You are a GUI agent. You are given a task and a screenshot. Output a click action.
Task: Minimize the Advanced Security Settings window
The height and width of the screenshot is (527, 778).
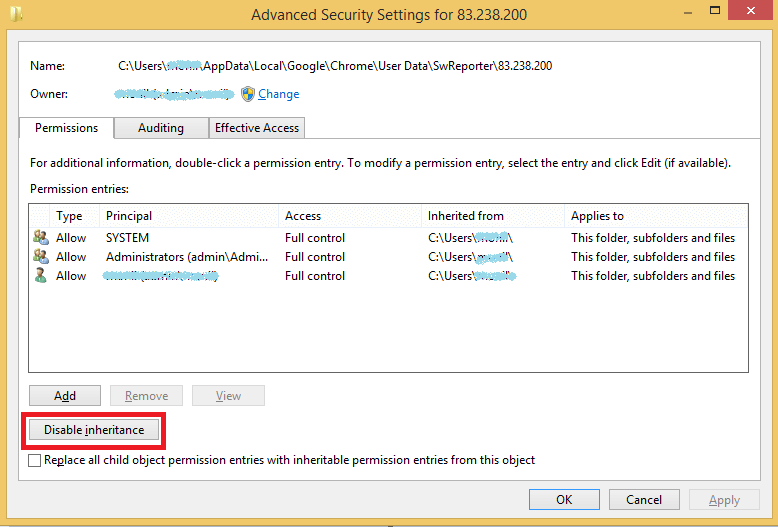(x=688, y=12)
